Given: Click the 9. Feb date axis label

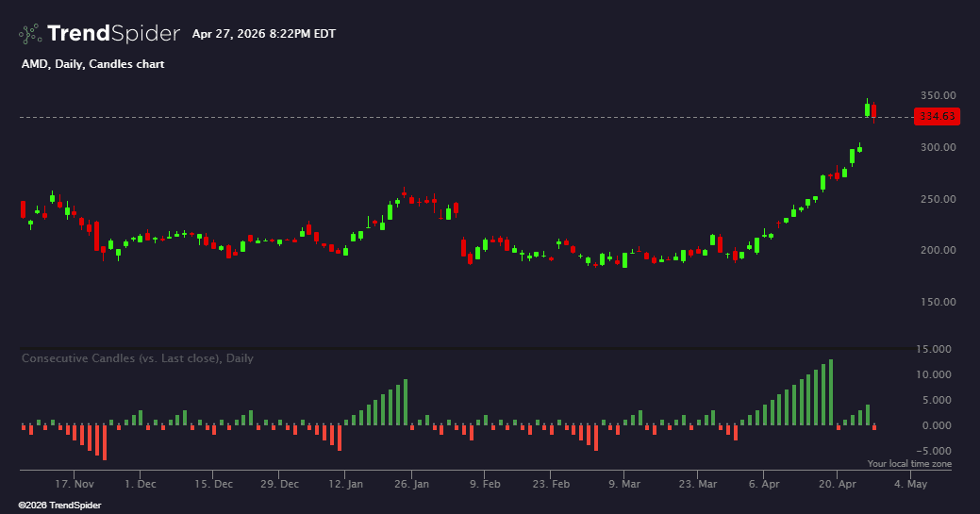Looking at the screenshot, I should 485,484.
